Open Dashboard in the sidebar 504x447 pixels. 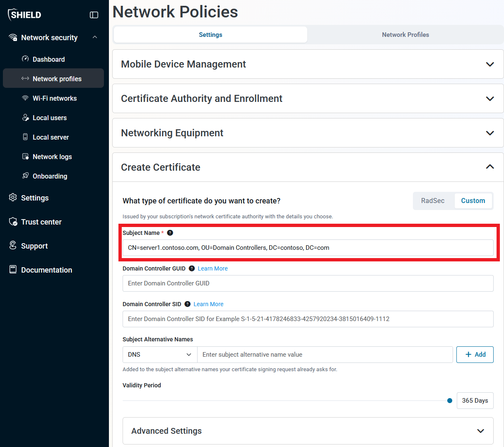point(53,59)
